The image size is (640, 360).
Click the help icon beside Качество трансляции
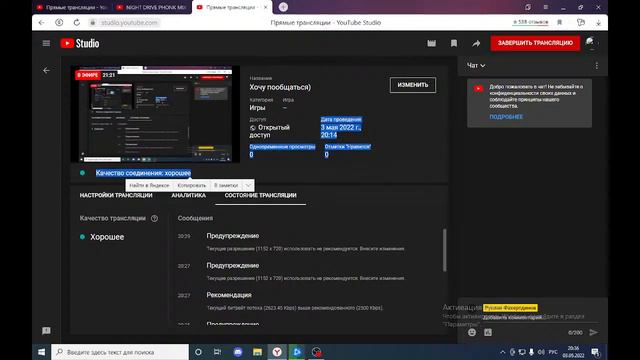coord(154,218)
